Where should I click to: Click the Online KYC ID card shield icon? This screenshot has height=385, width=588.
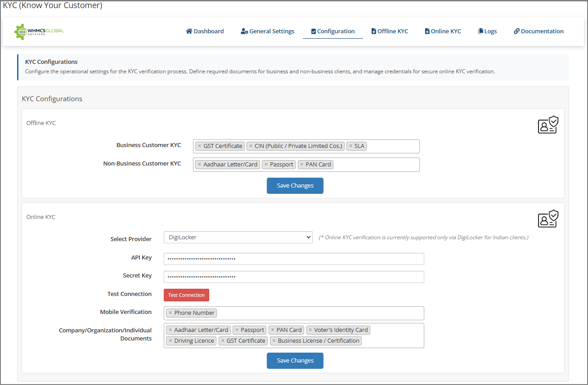point(548,219)
